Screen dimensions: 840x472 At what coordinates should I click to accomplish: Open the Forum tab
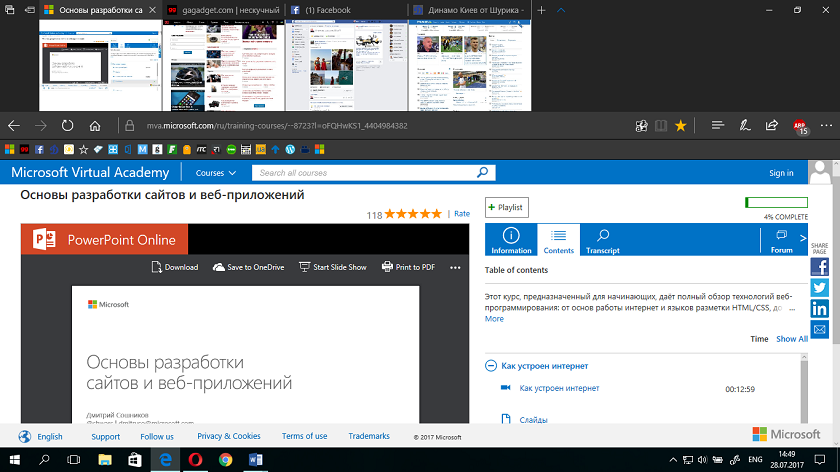coord(781,240)
